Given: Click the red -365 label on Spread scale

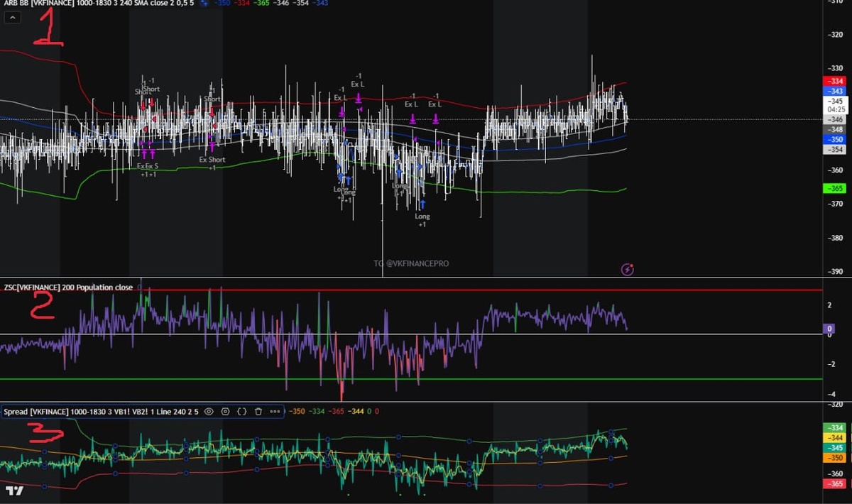Looking at the screenshot, I should (834, 483).
